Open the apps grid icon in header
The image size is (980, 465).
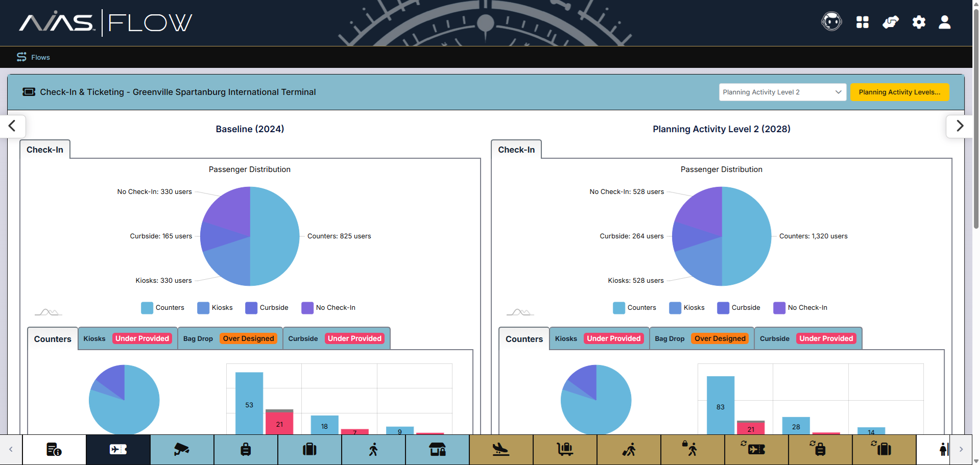point(863,22)
